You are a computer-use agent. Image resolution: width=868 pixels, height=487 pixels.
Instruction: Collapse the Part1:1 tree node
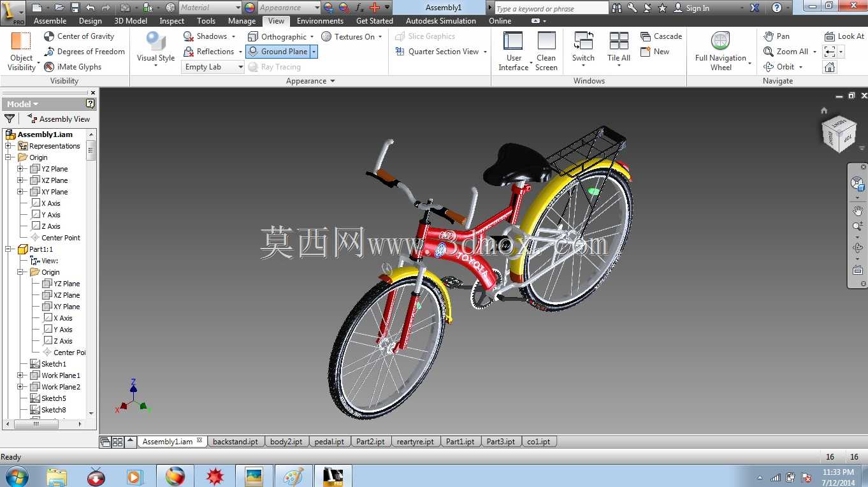click(8, 249)
